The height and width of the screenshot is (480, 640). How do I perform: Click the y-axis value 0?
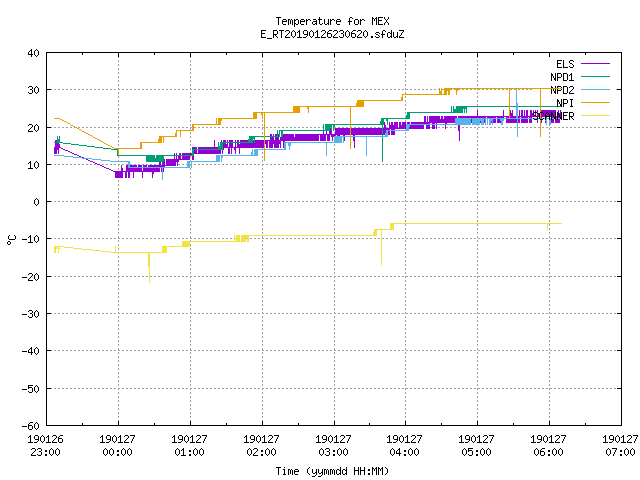(x=37, y=202)
